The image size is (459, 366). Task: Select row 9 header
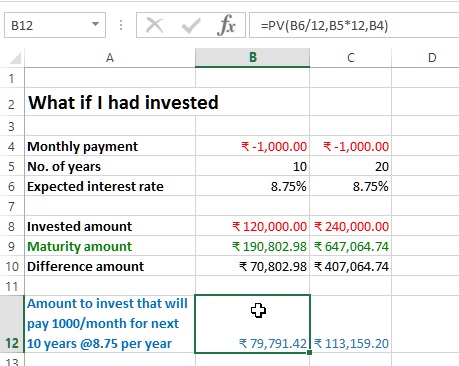tap(12, 246)
